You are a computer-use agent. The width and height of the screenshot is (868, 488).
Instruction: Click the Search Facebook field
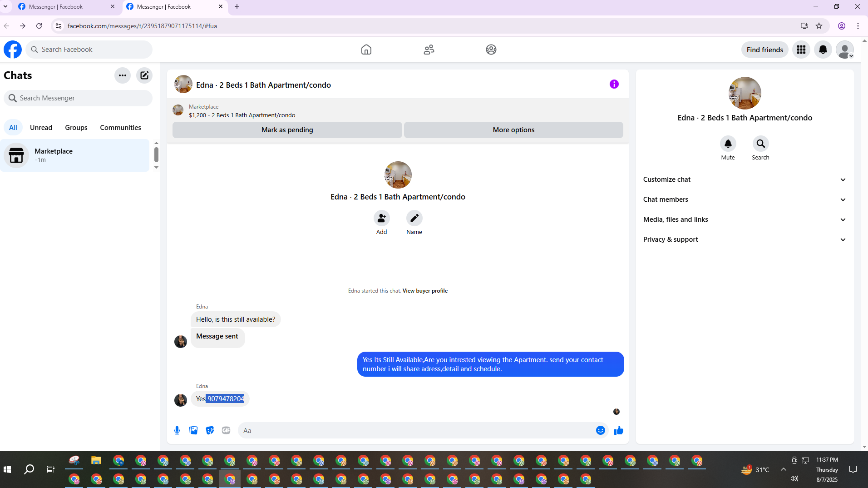pos(89,50)
